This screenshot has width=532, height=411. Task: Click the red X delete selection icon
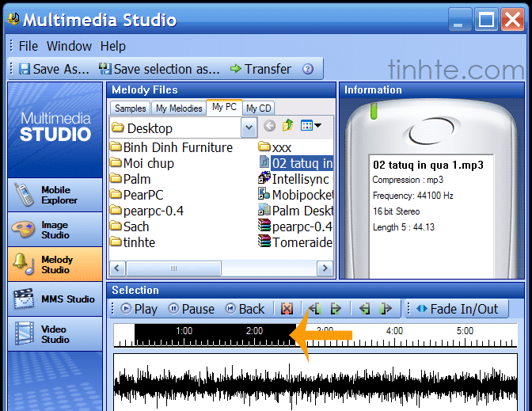(x=287, y=309)
